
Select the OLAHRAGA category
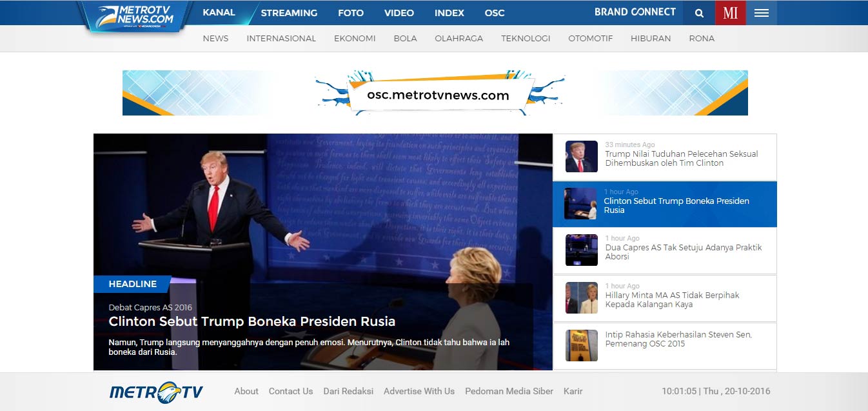pyautogui.click(x=459, y=39)
